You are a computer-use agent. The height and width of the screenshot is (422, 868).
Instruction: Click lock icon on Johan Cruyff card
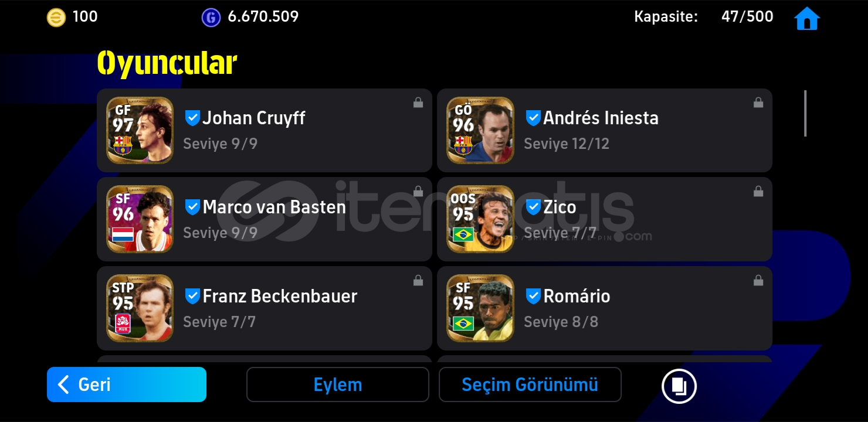click(418, 103)
